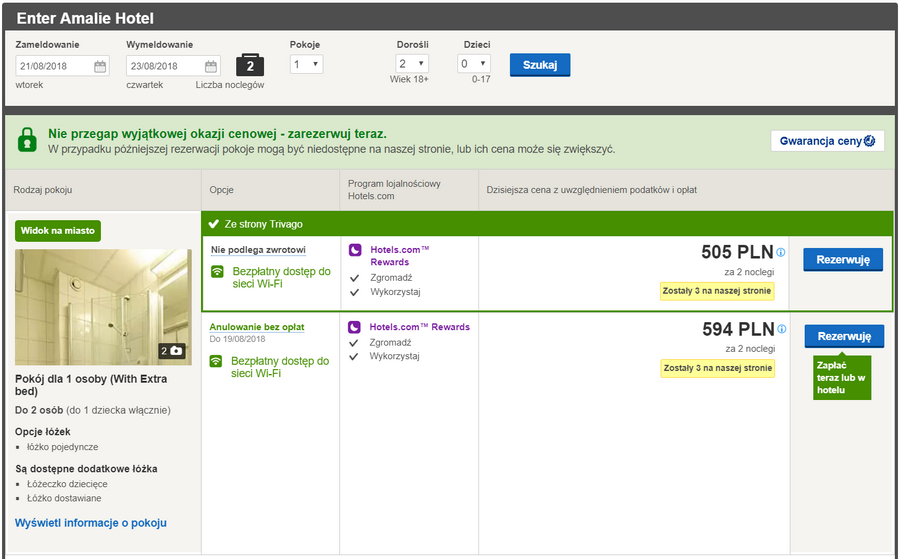Open the check-out date calendar icon
The image size is (900, 559).
pos(211,66)
